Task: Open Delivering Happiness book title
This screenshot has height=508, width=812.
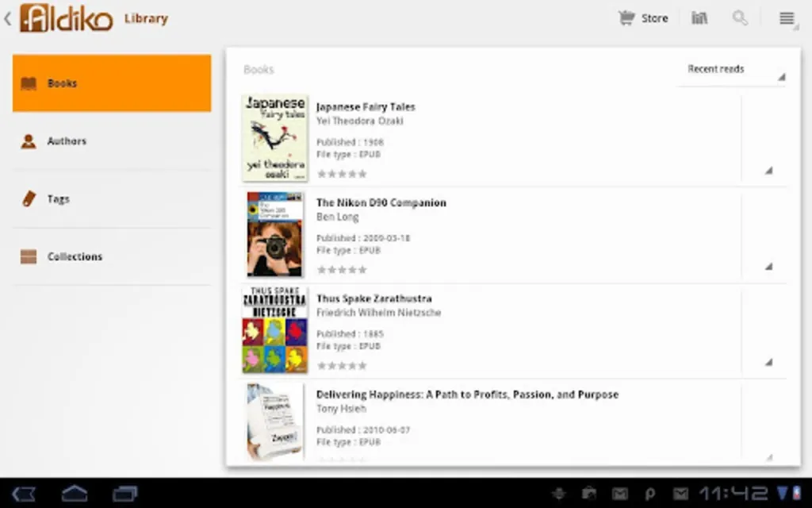Action: click(467, 394)
